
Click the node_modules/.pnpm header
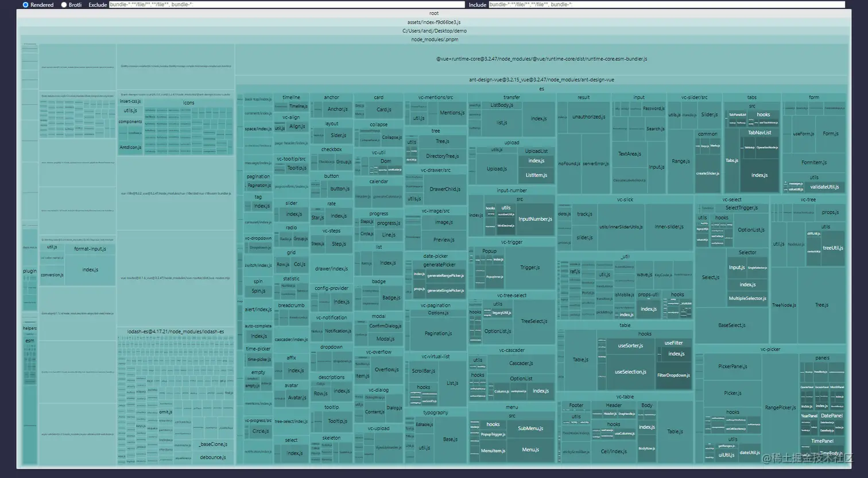pos(435,40)
